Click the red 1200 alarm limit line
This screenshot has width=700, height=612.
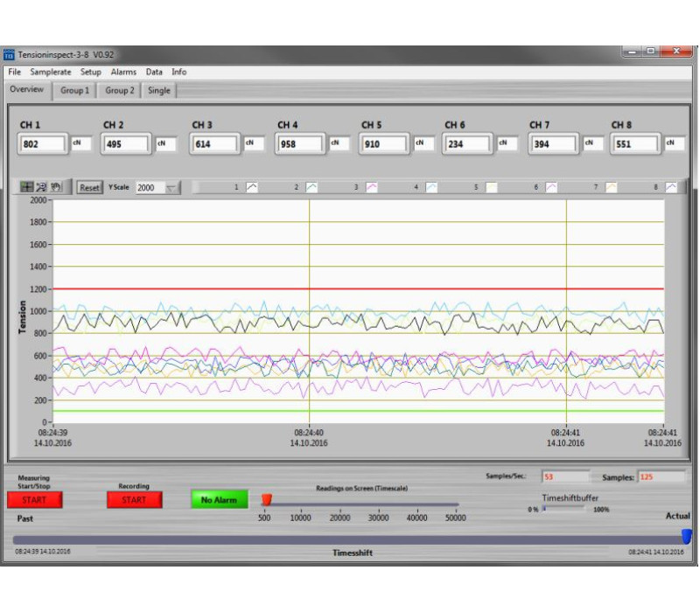tap(359, 289)
